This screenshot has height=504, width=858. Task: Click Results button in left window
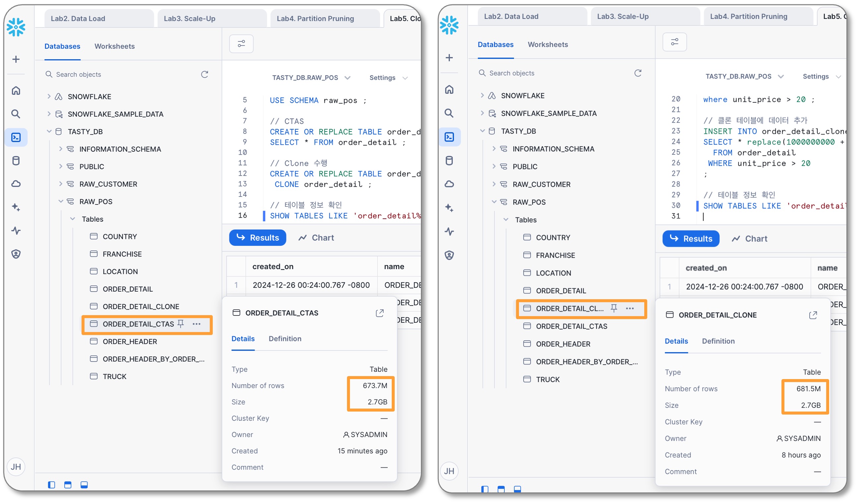coord(258,238)
